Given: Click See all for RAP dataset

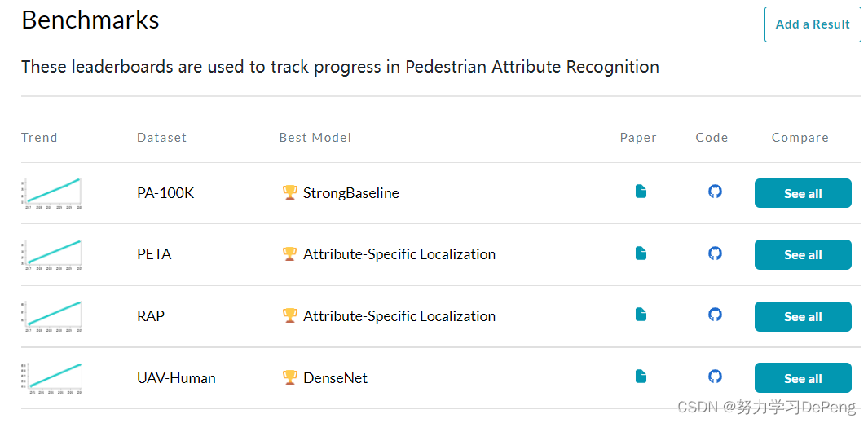Looking at the screenshot, I should tap(803, 317).
